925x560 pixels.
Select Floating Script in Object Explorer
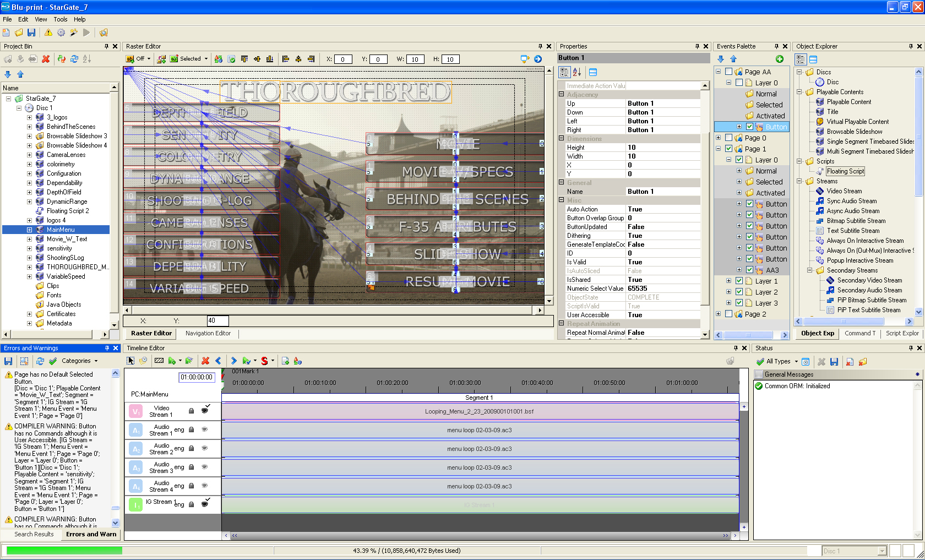845,171
